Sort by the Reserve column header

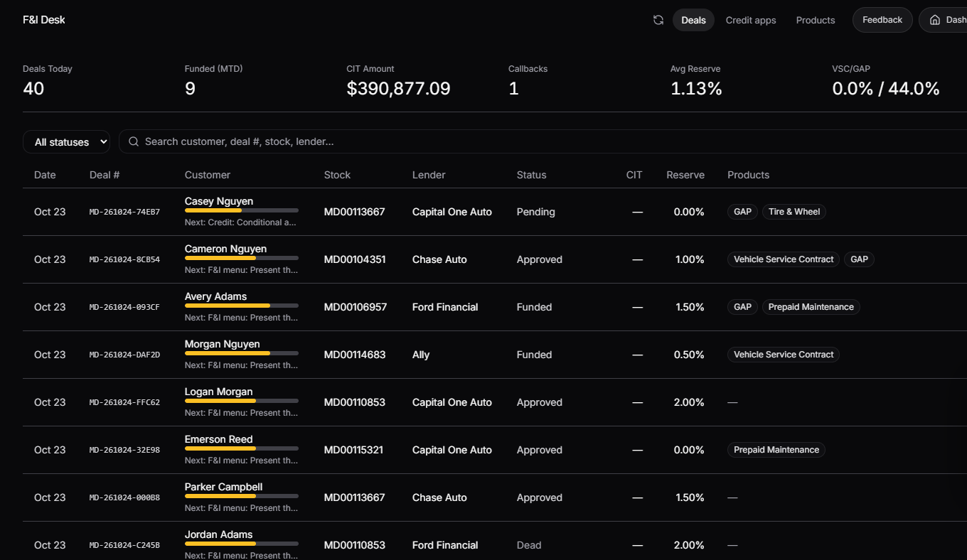[685, 175]
